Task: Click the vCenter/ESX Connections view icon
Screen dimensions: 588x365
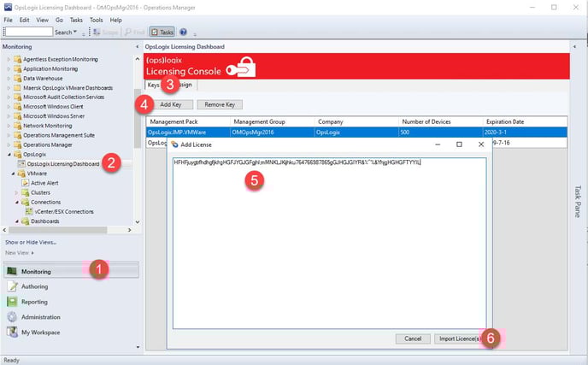Action: (x=29, y=211)
